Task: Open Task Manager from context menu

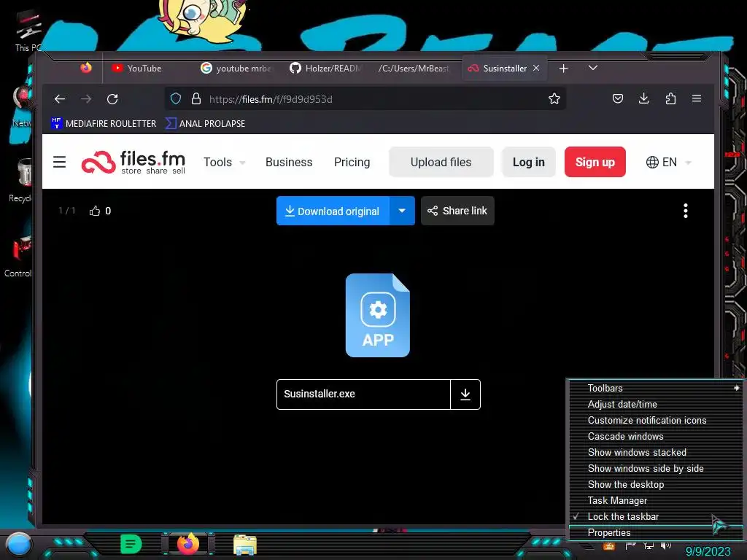Action: click(656, 500)
